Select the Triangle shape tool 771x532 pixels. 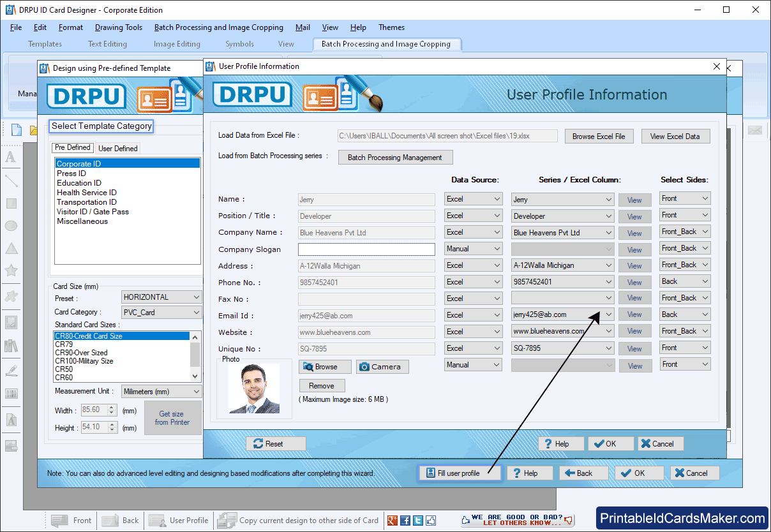[11, 248]
